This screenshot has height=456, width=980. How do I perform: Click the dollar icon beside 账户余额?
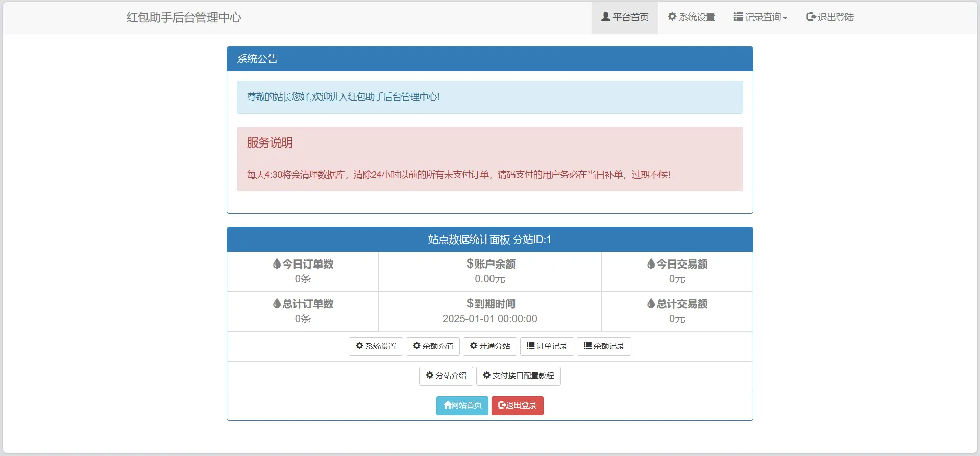click(x=470, y=263)
